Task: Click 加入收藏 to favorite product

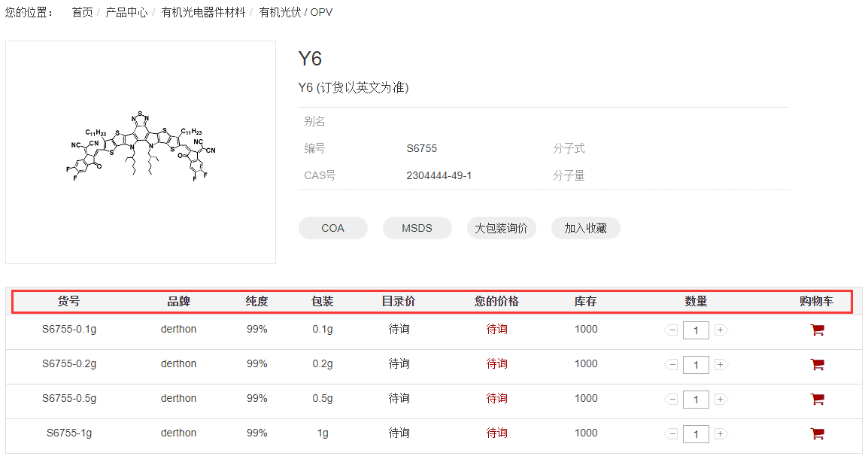Action: 585,228
